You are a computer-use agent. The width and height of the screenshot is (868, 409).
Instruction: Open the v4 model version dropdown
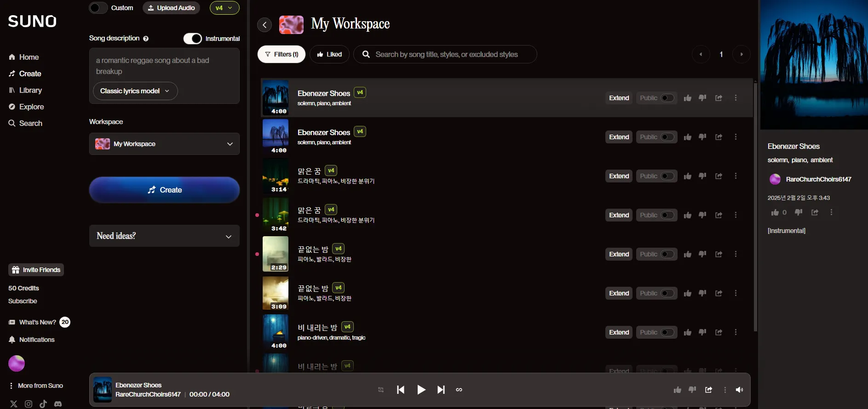(x=224, y=8)
